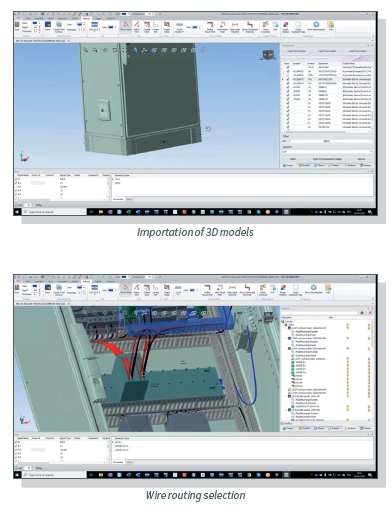The image size is (392, 508).
Task: Click Create Net in the 3D models screenshot
Action: [155, 27]
